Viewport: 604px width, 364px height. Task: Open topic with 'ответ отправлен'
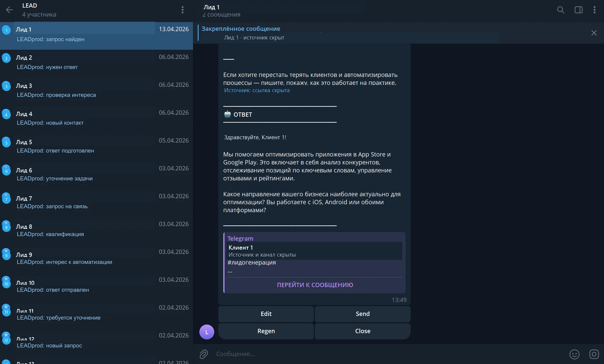(96, 286)
